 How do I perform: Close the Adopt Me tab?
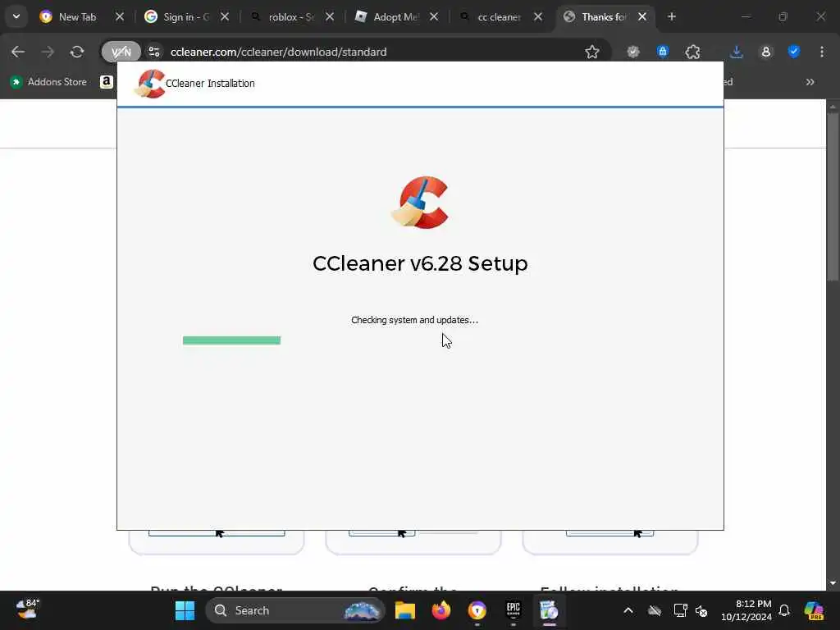(434, 16)
